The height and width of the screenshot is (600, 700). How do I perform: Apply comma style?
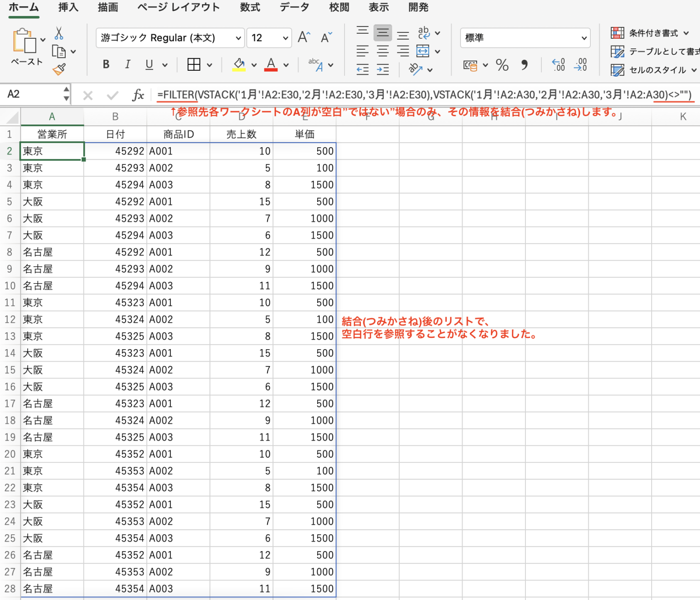(x=525, y=65)
